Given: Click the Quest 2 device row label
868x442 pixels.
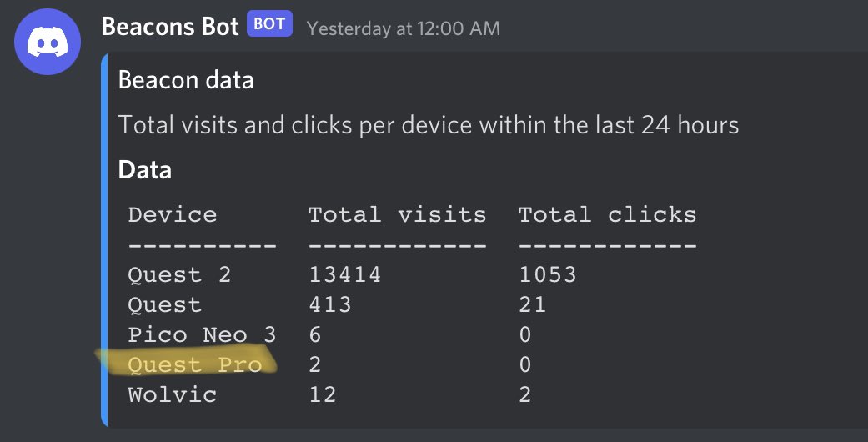Looking at the screenshot, I should (179, 275).
